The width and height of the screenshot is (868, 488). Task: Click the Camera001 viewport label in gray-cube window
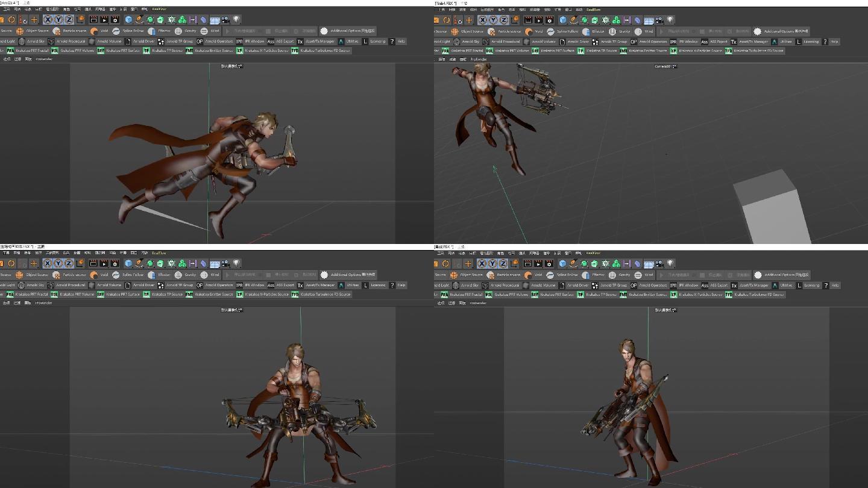(x=665, y=66)
